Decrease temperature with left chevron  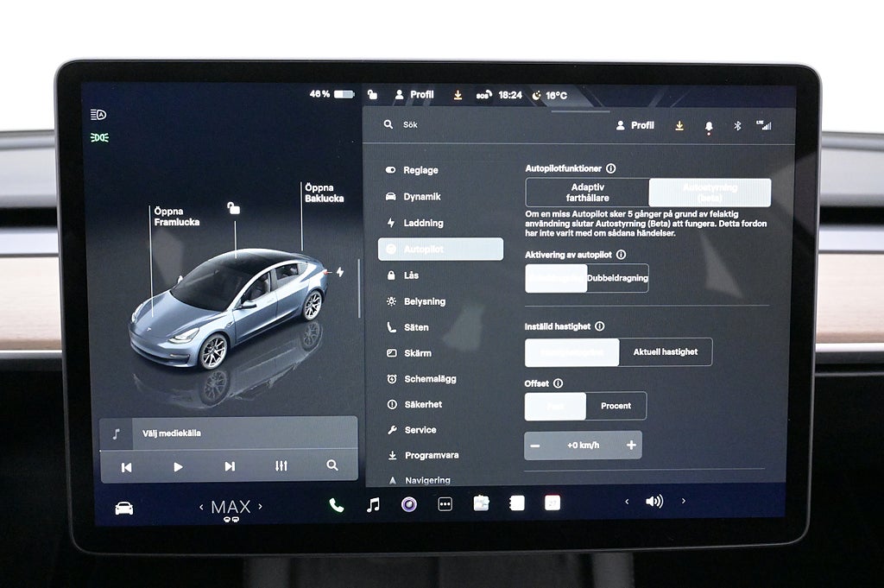coord(202,507)
